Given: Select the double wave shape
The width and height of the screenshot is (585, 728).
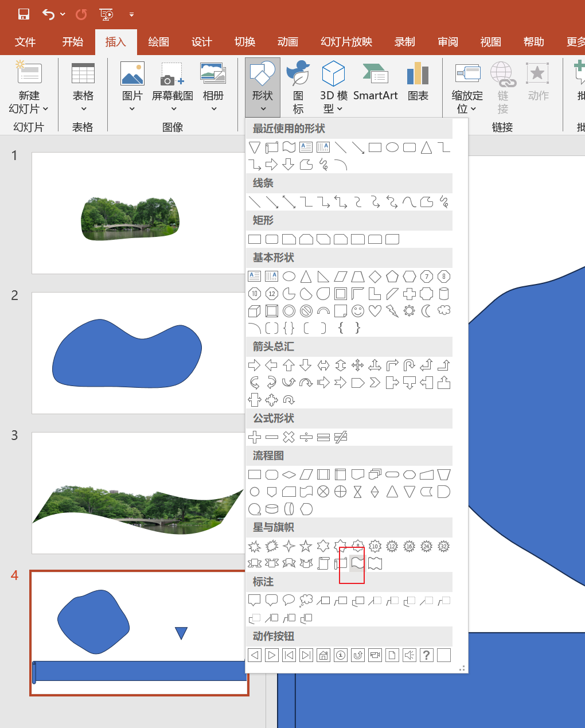Looking at the screenshot, I should [x=375, y=563].
